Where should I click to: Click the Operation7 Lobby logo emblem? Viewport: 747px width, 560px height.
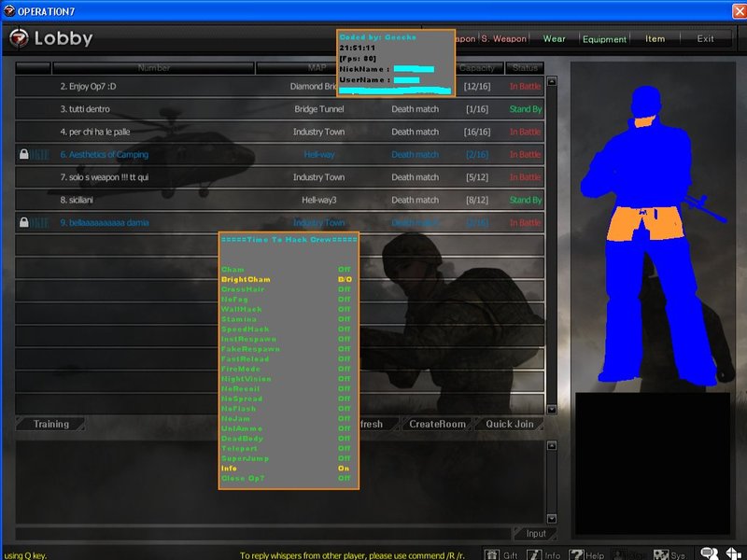tap(19, 38)
